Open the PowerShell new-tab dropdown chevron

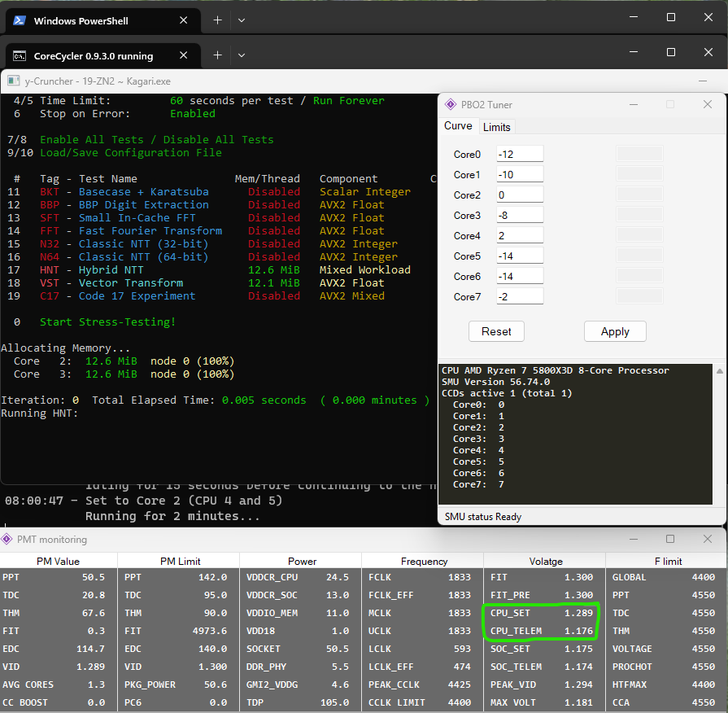(x=242, y=20)
